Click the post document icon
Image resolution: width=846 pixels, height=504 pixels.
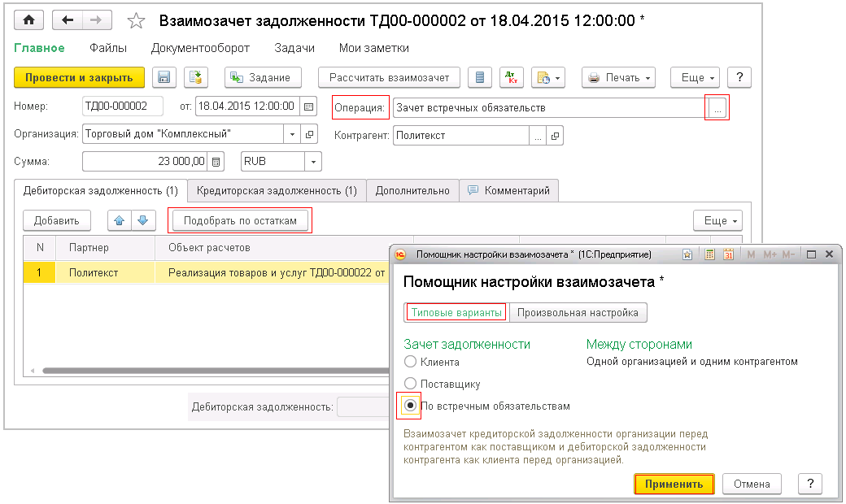click(196, 77)
